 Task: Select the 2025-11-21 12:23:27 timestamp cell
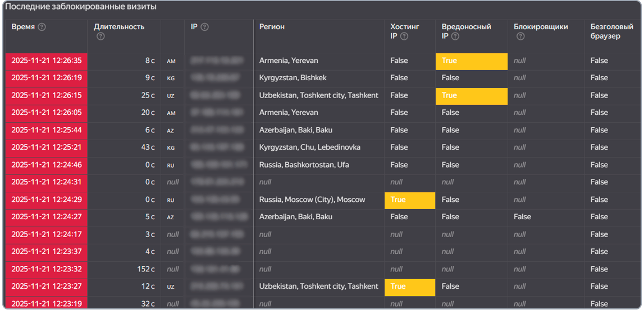(x=47, y=286)
